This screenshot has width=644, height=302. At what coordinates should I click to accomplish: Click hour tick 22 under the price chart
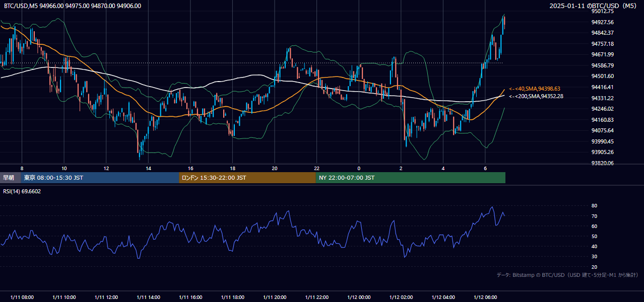(316, 168)
